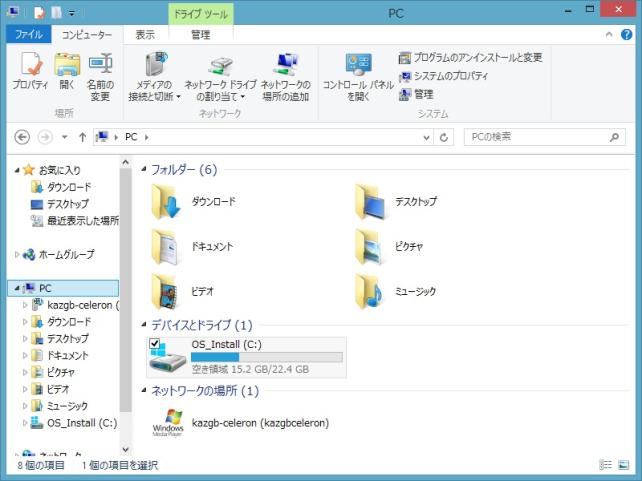Select the Videos (ビデオ) folder icon in main pane
The width and height of the screenshot is (642, 481).
(x=165, y=291)
